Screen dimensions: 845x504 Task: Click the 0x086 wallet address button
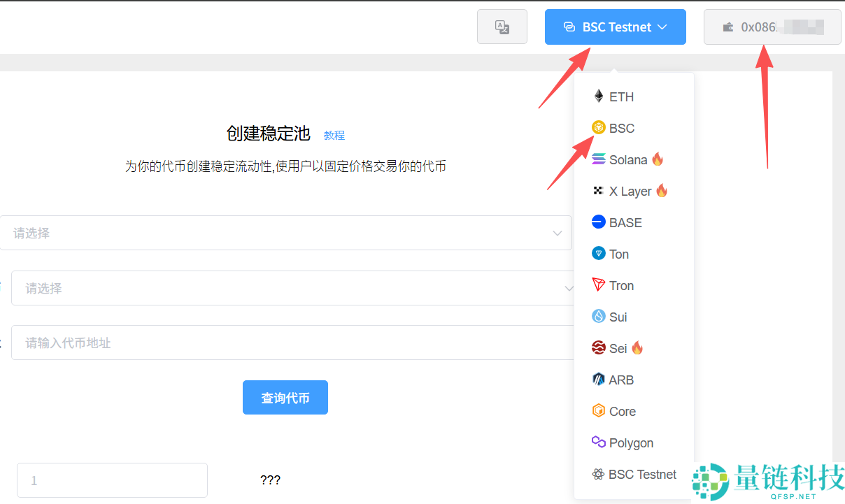772,27
